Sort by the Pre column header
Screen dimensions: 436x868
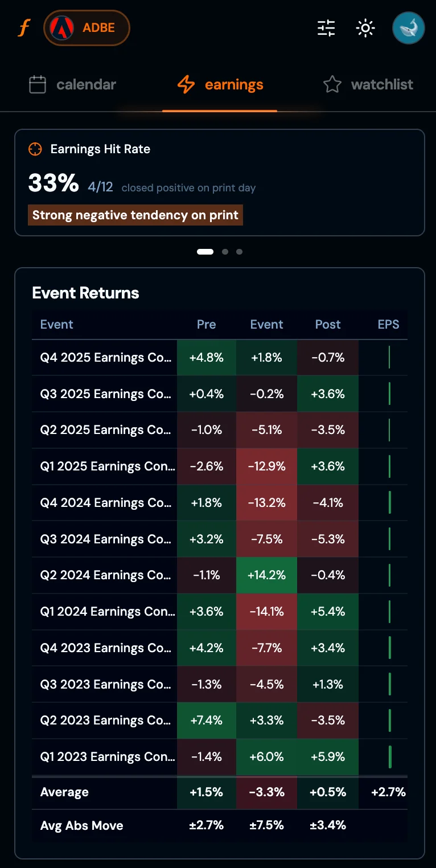206,324
